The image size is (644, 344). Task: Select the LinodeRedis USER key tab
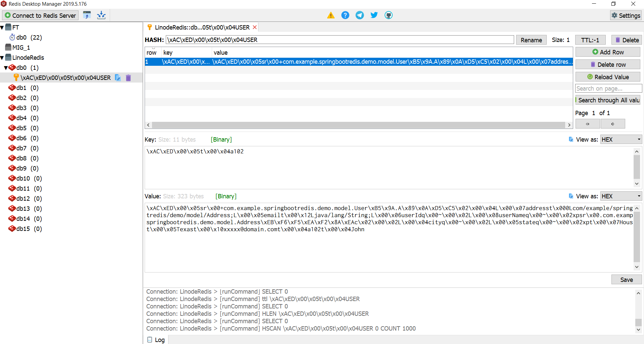point(200,27)
